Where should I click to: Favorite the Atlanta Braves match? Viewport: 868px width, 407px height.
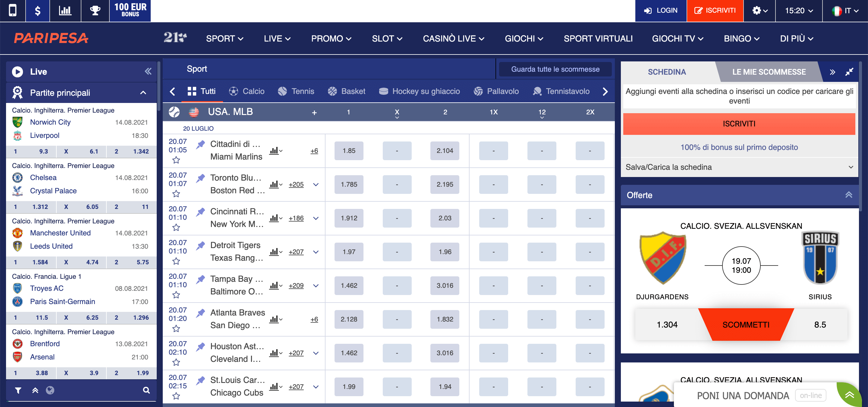tap(176, 328)
